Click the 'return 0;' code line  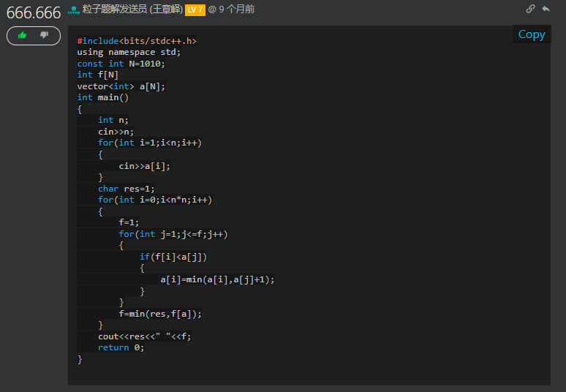coord(121,347)
